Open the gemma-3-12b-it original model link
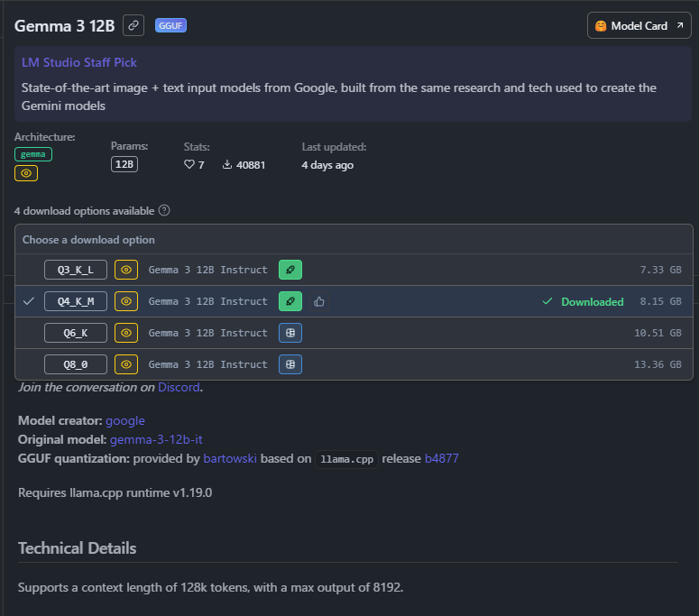 point(156,439)
